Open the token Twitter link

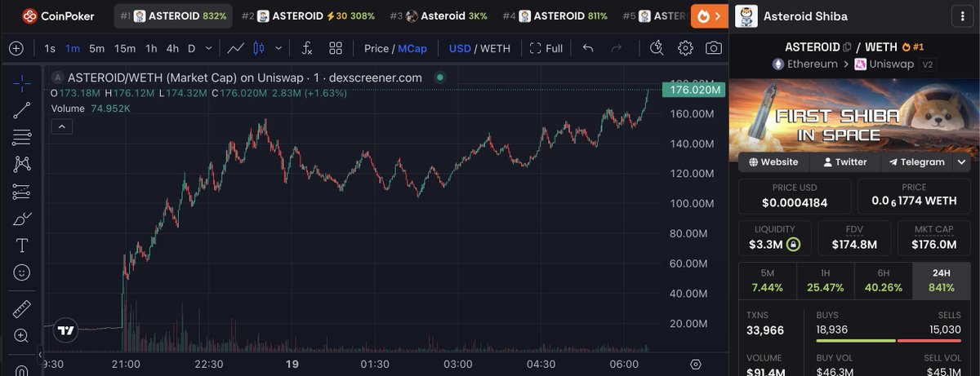coord(845,161)
